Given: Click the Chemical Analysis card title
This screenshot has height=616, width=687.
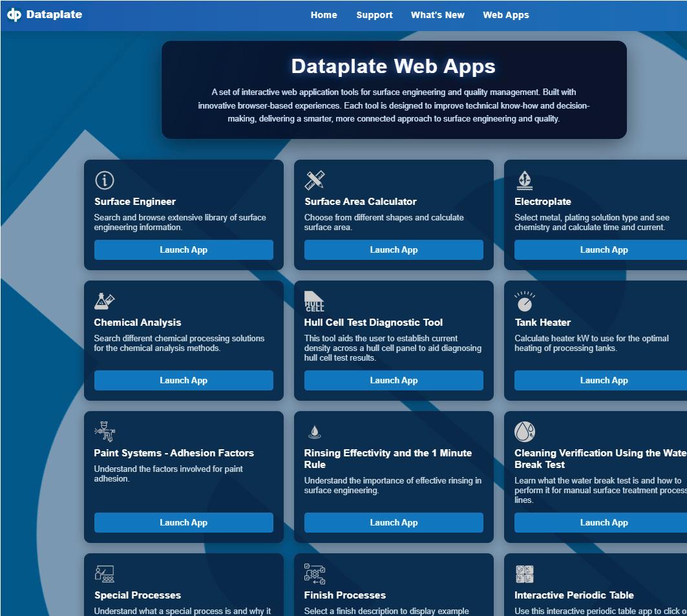Looking at the screenshot, I should [x=137, y=323].
